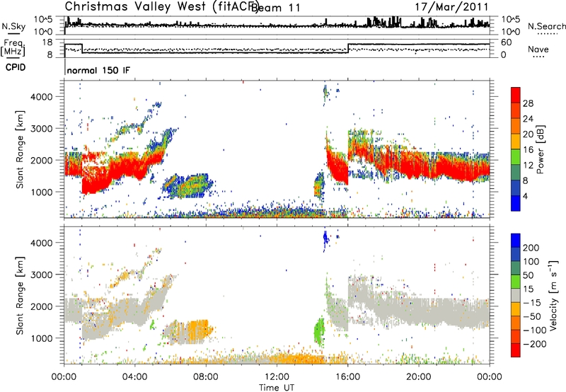Click the '18' frequency axis tick
Viewport: 566px width, 392px height.
pyautogui.click(x=47, y=42)
